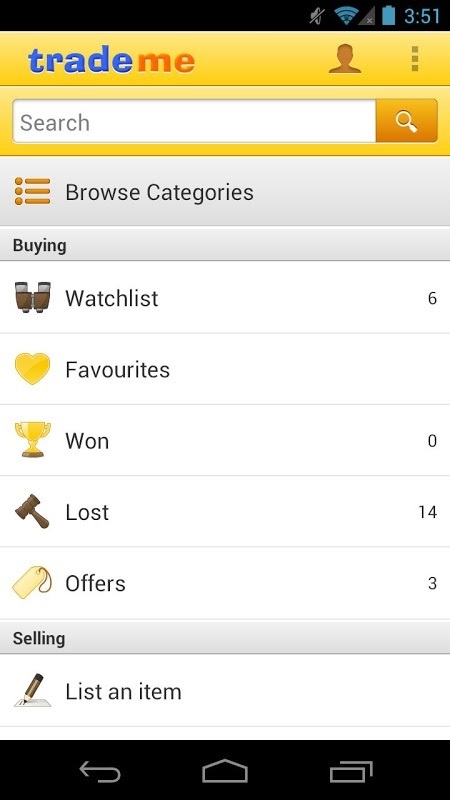This screenshot has width=450, height=800.
Task: Tap the pencil List an item icon
Action: [x=33, y=691]
